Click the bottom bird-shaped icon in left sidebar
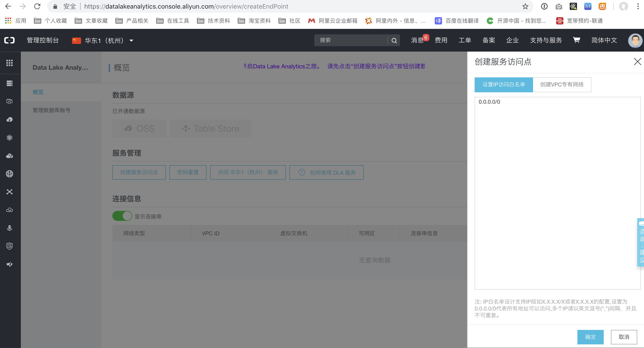This screenshot has height=348, width=644. [10, 264]
